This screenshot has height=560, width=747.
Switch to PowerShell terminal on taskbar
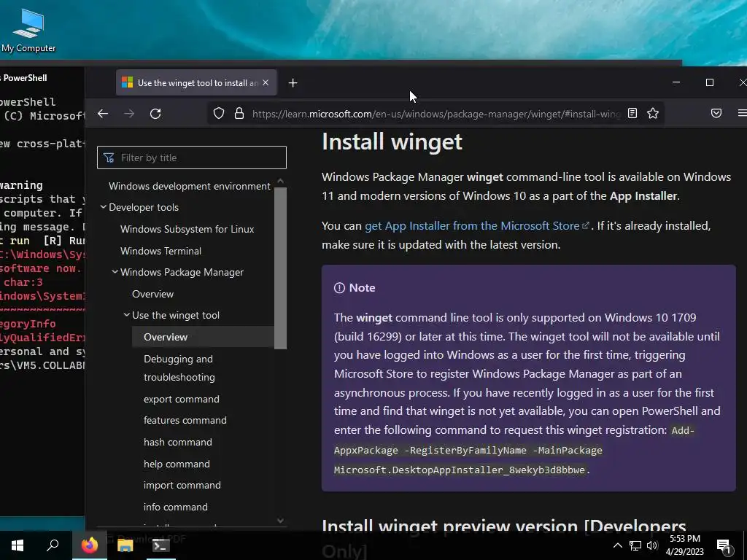tap(160, 545)
